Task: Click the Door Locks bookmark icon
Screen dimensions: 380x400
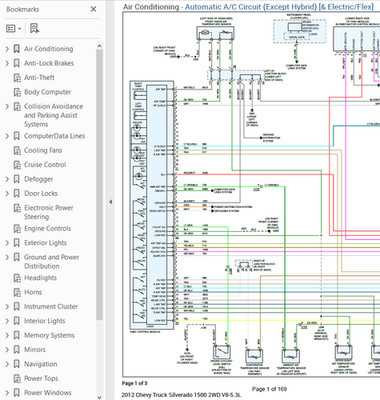Action: pyautogui.click(x=17, y=194)
